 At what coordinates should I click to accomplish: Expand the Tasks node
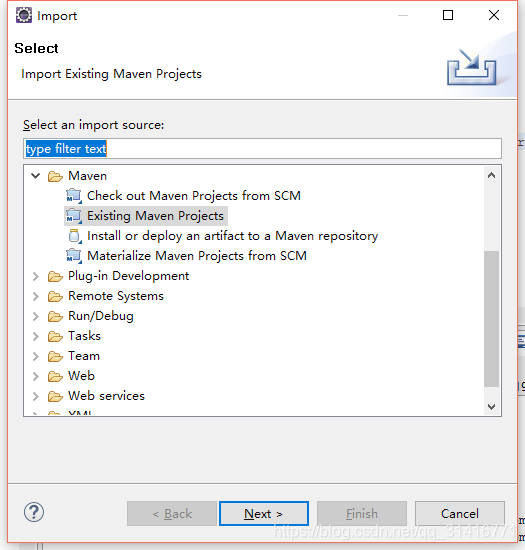coord(35,336)
